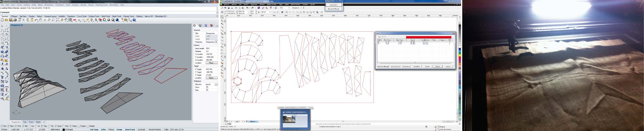Enable the Cen osnap checkbox
This screenshot has height=131, width=644.
pos(30,126)
